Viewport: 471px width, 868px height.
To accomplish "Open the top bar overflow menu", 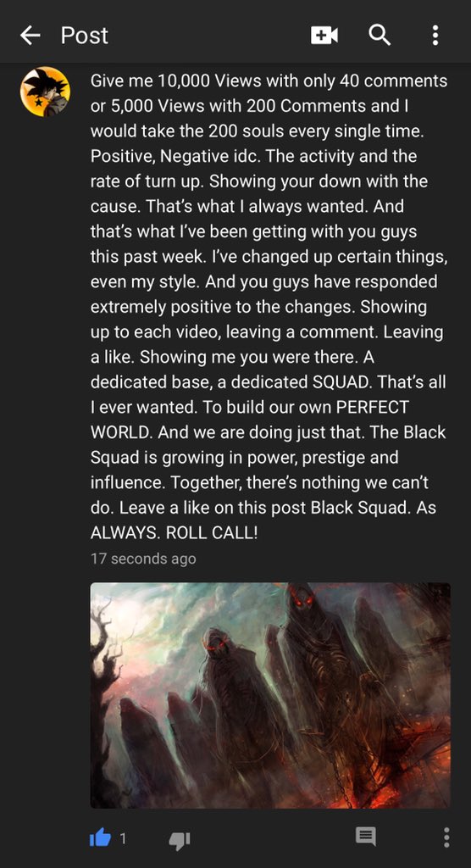I will coord(435,36).
